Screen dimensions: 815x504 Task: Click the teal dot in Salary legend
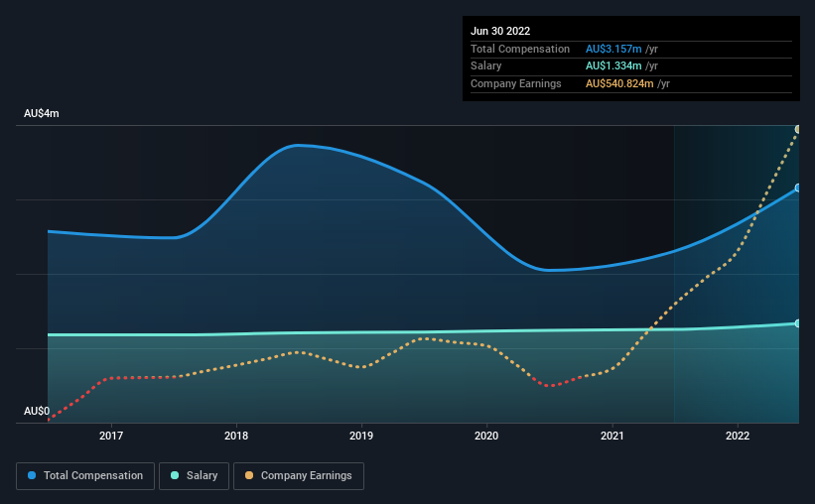175,475
